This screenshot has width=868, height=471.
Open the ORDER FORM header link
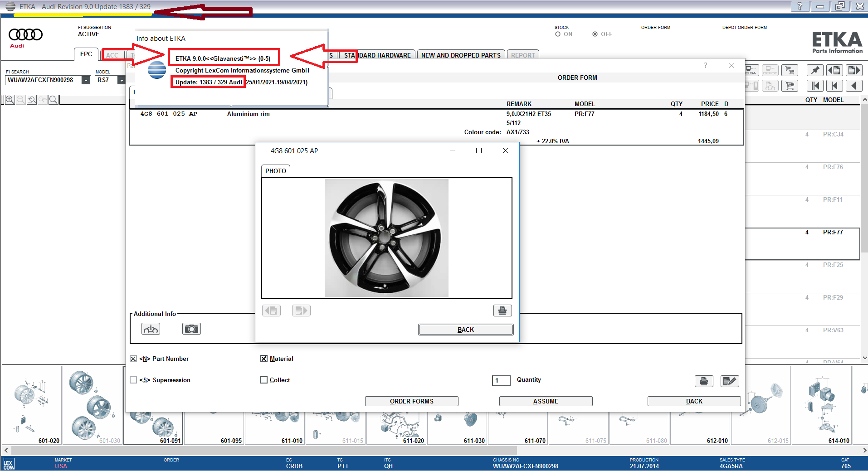[656, 28]
